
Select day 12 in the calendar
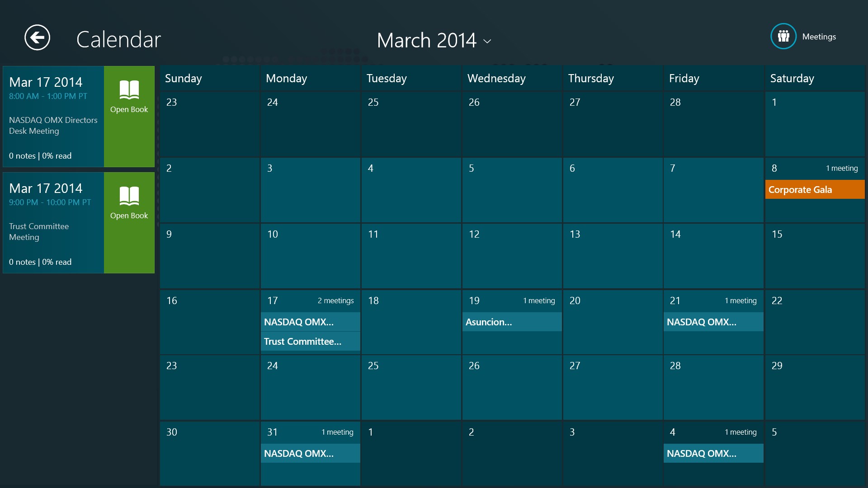pos(512,256)
